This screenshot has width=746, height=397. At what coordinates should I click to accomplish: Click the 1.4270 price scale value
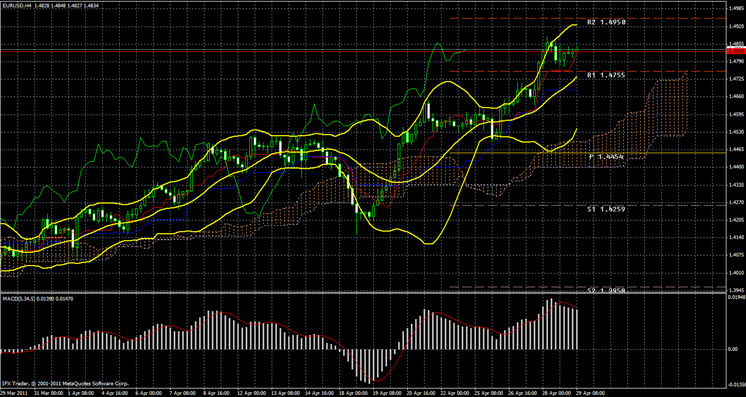point(736,202)
